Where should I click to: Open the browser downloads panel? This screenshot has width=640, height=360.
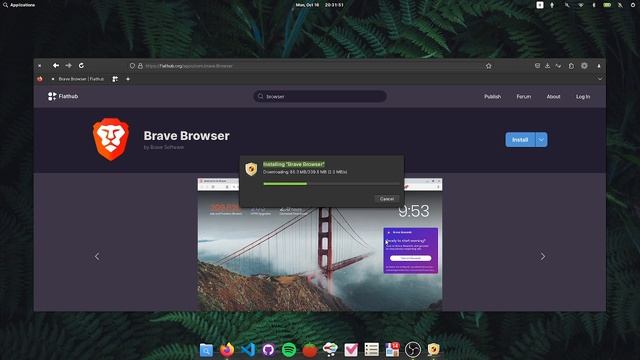pos(547,66)
